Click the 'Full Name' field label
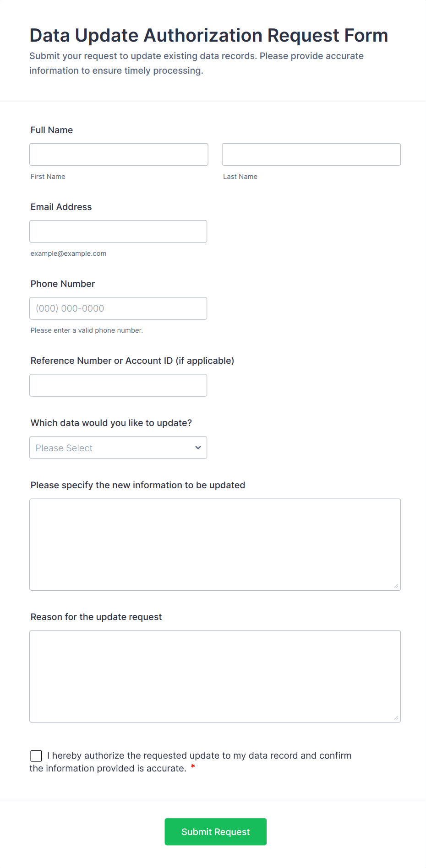Image resolution: width=426 pixels, height=868 pixels. (52, 130)
